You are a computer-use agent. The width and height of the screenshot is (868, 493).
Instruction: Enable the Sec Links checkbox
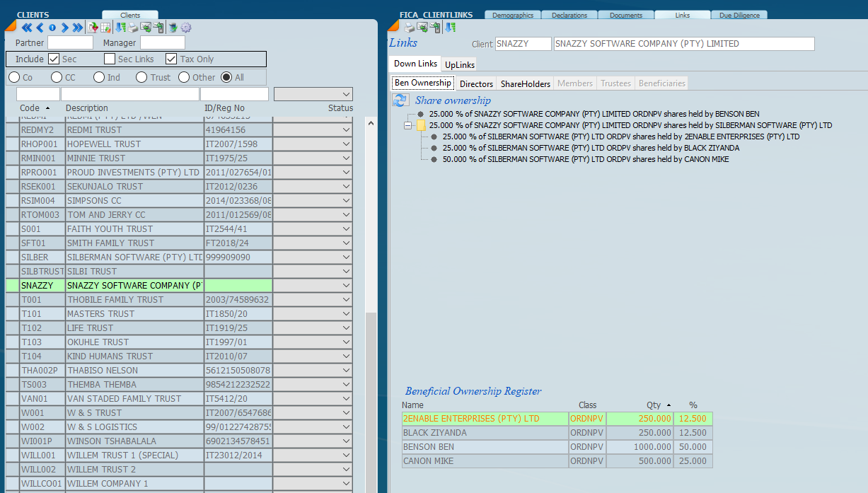pyautogui.click(x=110, y=59)
